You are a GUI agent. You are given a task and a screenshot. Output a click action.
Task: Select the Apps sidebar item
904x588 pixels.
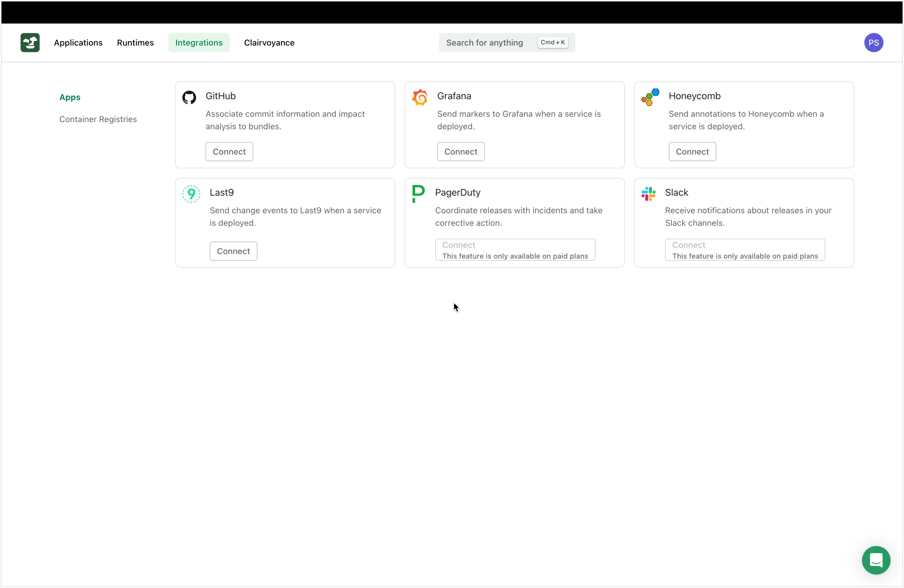[x=70, y=97]
